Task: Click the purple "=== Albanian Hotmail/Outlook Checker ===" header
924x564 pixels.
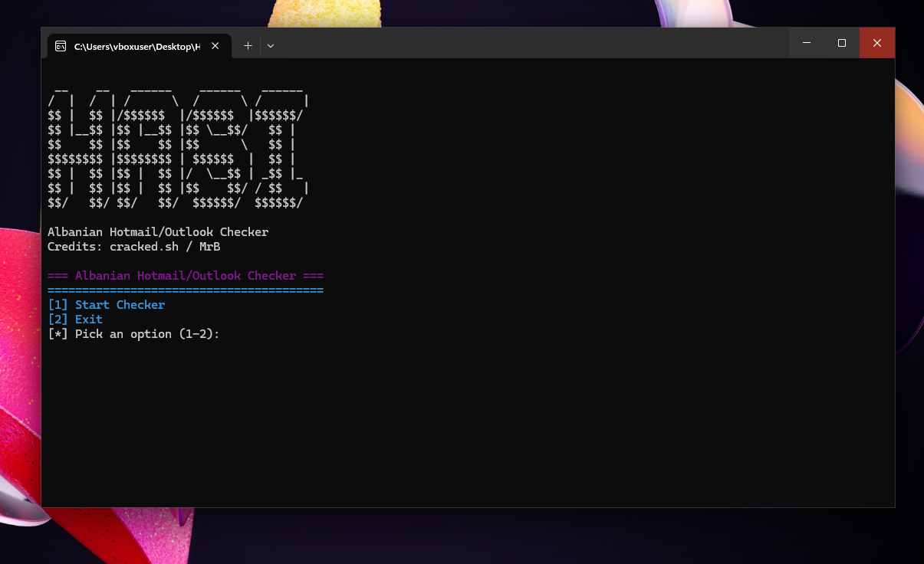Action: [x=186, y=276]
